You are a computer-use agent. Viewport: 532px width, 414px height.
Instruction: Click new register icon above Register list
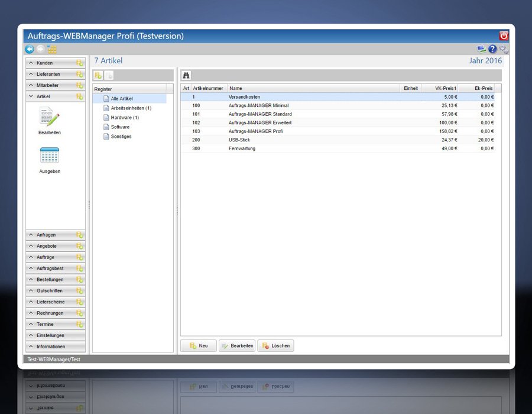tap(98, 75)
